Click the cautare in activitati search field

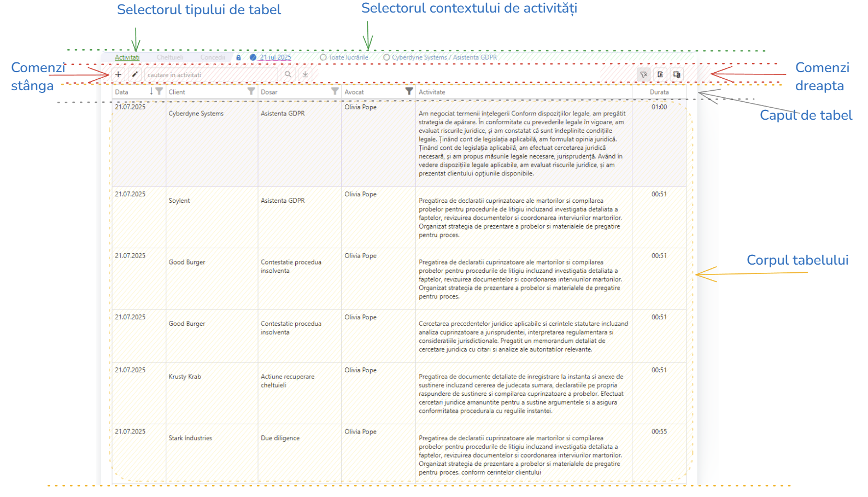[210, 75]
